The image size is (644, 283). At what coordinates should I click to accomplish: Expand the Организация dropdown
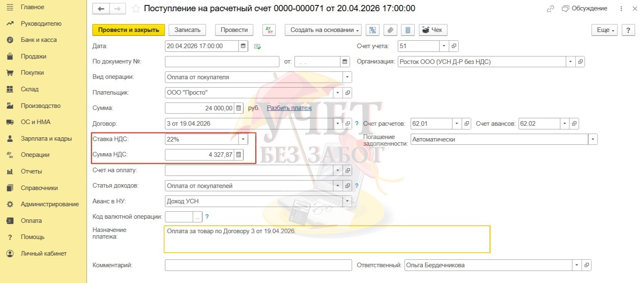click(571, 62)
